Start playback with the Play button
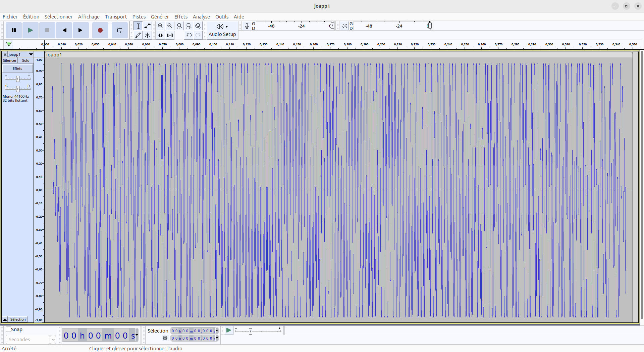 30,30
